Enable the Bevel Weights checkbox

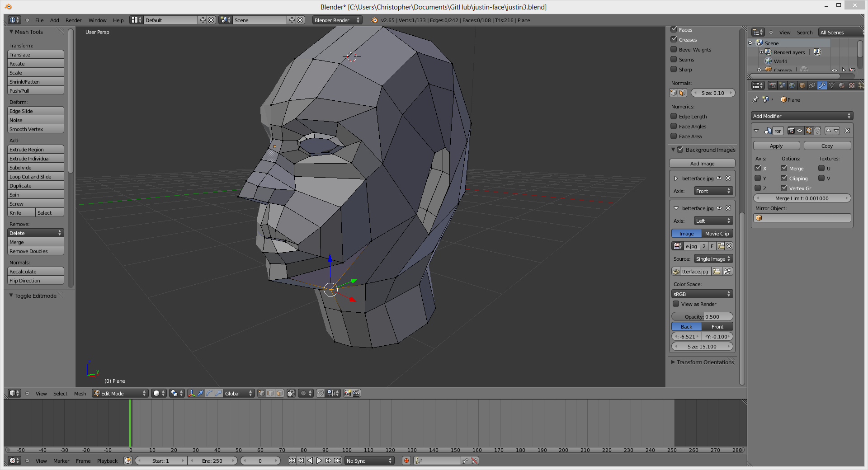[674, 49]
